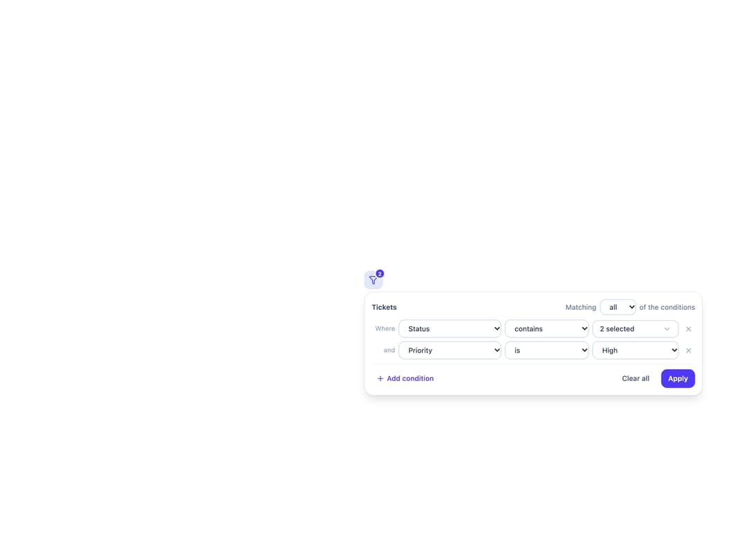The width and height of the screenshot is (747, 560).
Task: Click the 'and' row label
Action: pyautogui.click(x=389, y=350)
